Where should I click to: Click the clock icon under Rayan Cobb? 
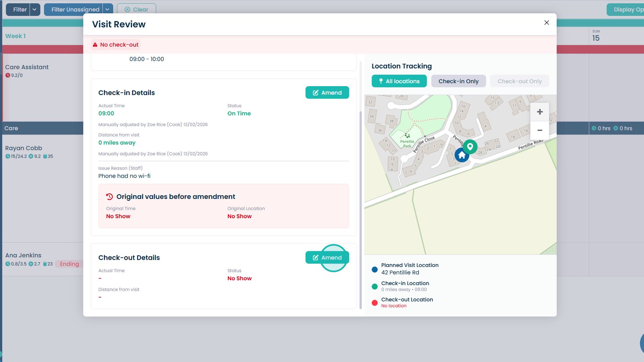[8, 156]
